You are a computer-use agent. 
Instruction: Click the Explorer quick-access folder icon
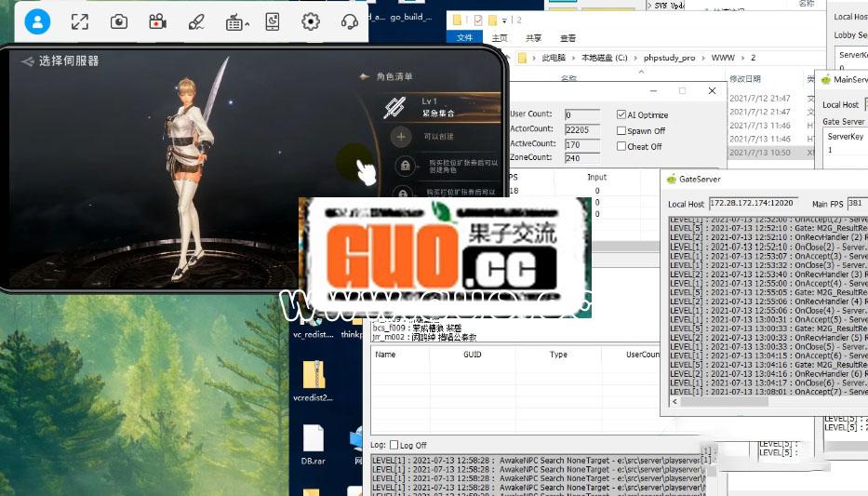point(457,20)
